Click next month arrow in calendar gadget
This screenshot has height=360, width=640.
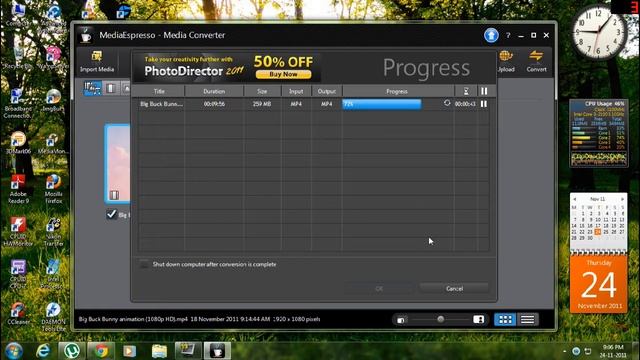coord(622,199)
